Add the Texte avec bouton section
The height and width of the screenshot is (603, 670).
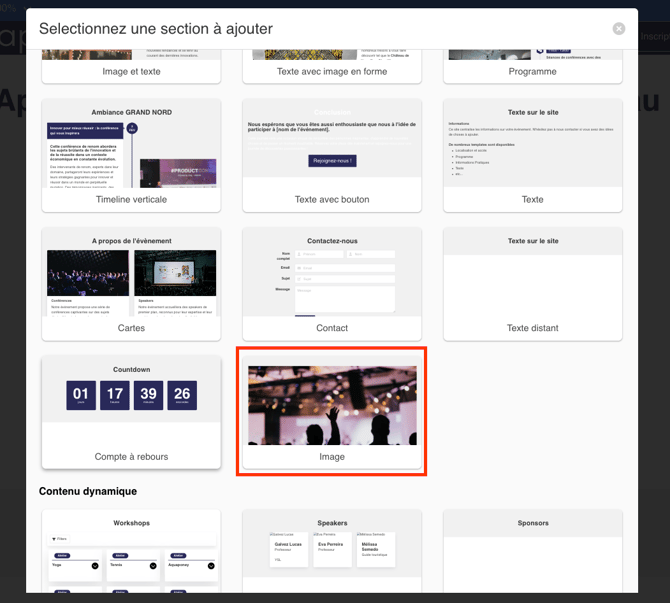(332, 155)
